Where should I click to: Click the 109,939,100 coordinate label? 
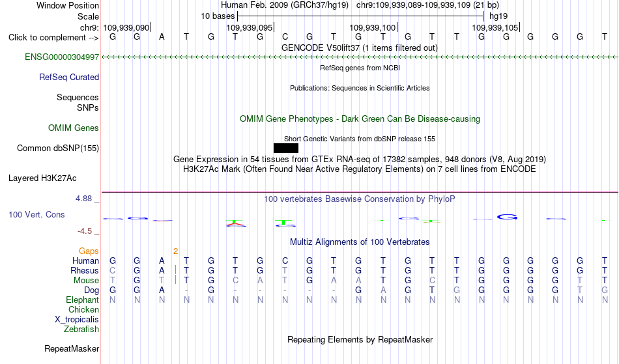(x=373, y=27)
